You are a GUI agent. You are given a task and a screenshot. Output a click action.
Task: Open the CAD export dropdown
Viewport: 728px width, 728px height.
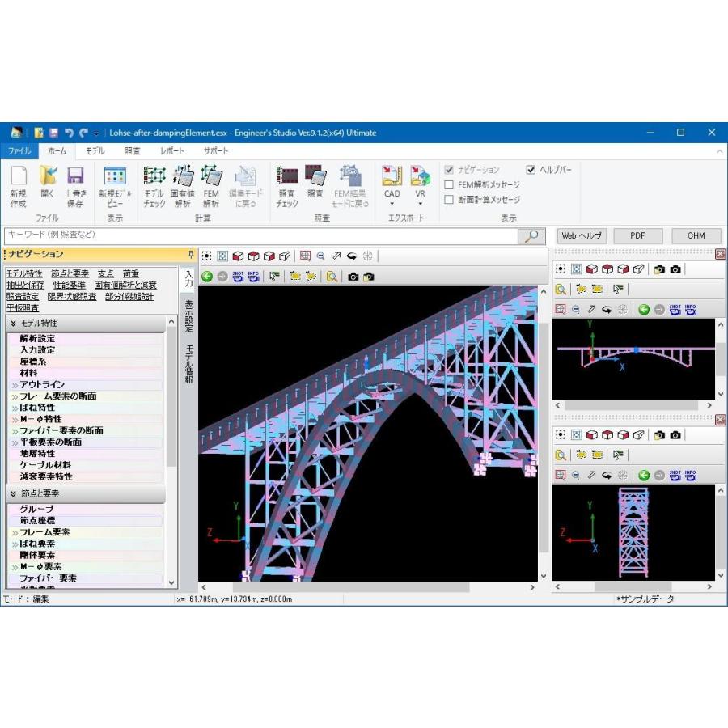(x=392, y=186)
